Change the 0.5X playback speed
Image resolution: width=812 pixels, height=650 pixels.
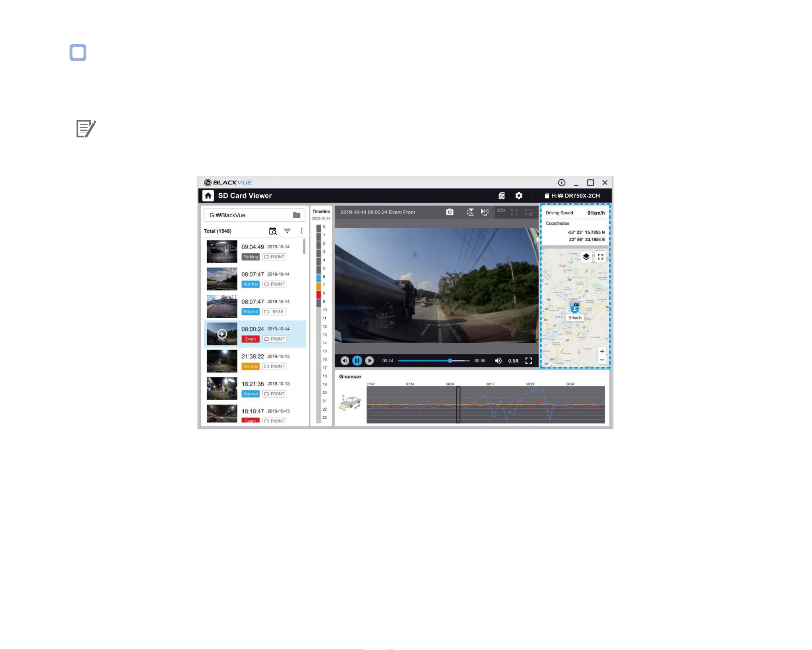tap(513, 361)
